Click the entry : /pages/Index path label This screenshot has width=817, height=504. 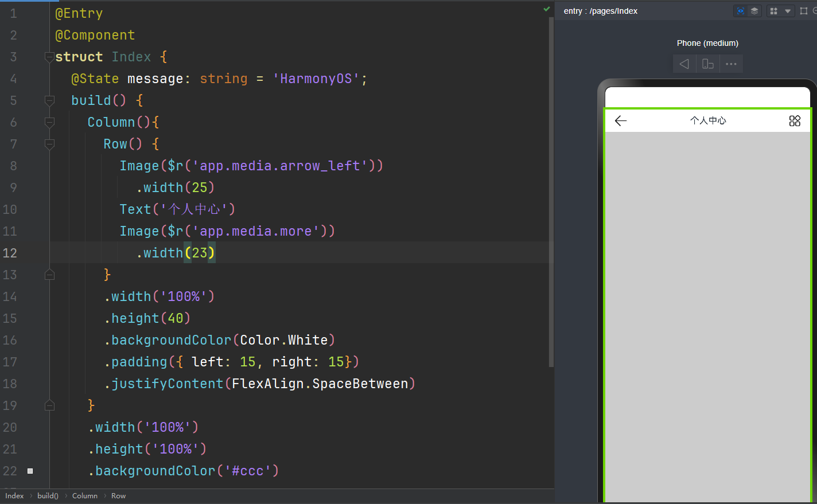600,11
